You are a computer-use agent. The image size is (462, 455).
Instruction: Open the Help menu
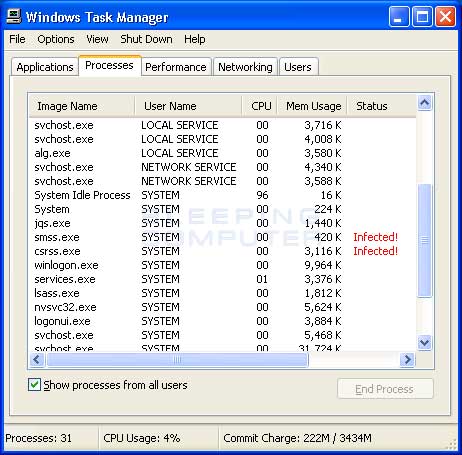tap(195, 39)
